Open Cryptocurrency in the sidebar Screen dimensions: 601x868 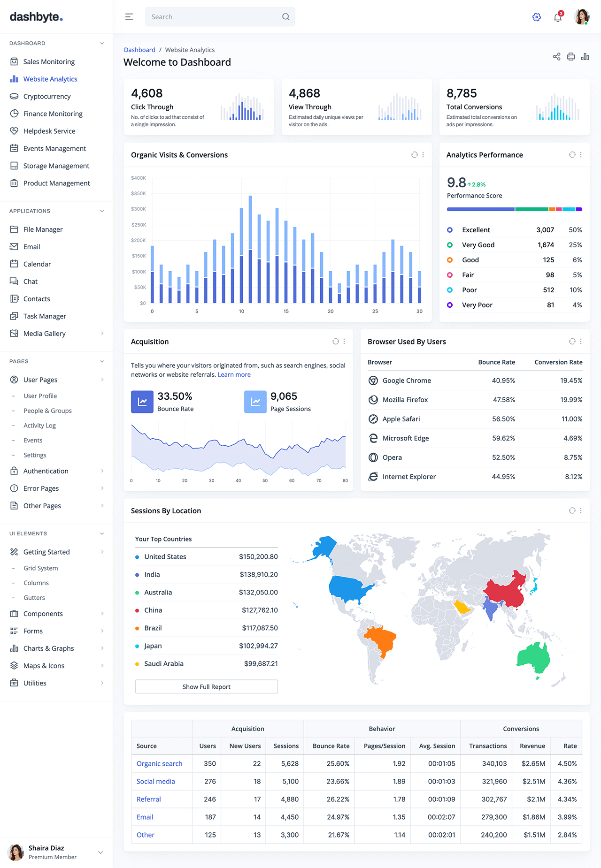47,96
